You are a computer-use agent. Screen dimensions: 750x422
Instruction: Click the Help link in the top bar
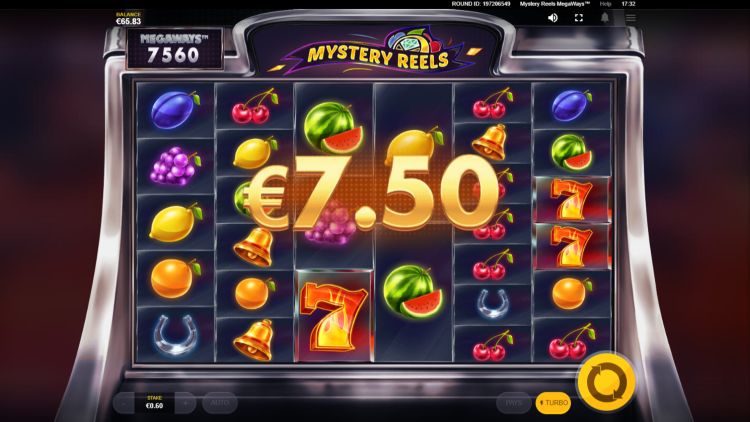pyautogui.click(x=606, y=4)
